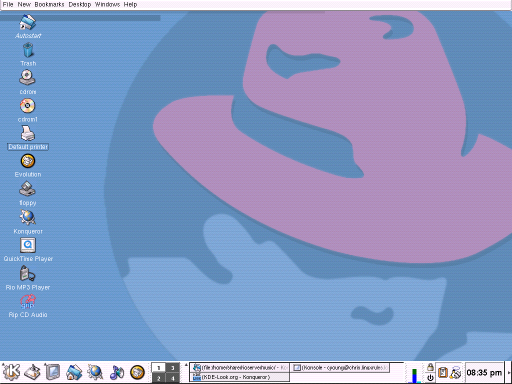This screenshot has width=512, height=384.
Task: Click the lock screen icon
Action: (x=430, y=367)
